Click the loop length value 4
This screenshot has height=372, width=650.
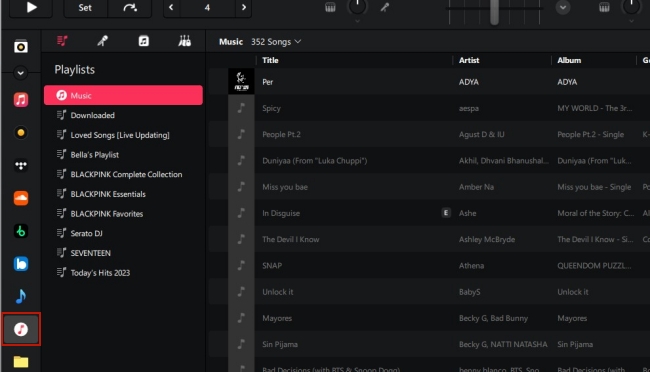pos(207,7)
